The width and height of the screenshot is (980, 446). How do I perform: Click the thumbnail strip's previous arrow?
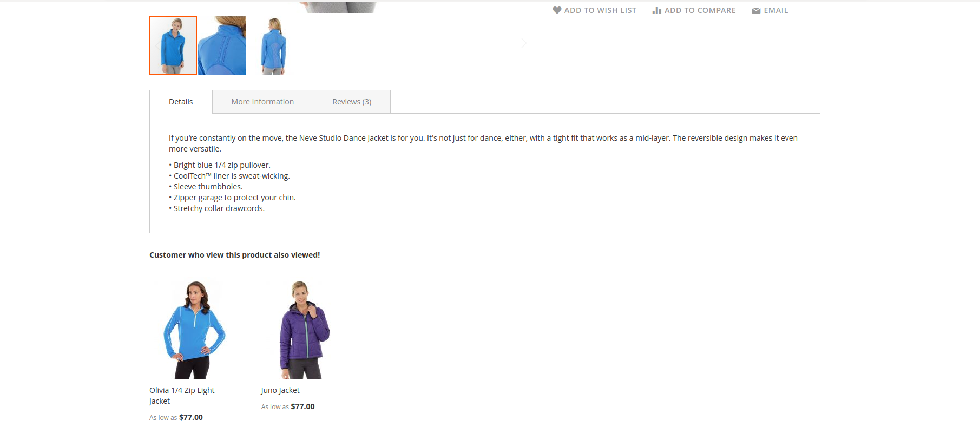[157, 45]
